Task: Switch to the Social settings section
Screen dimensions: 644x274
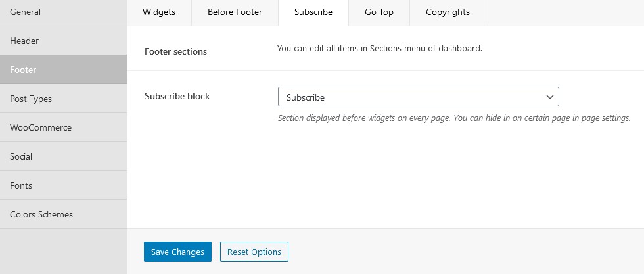Action: [63, 156]
